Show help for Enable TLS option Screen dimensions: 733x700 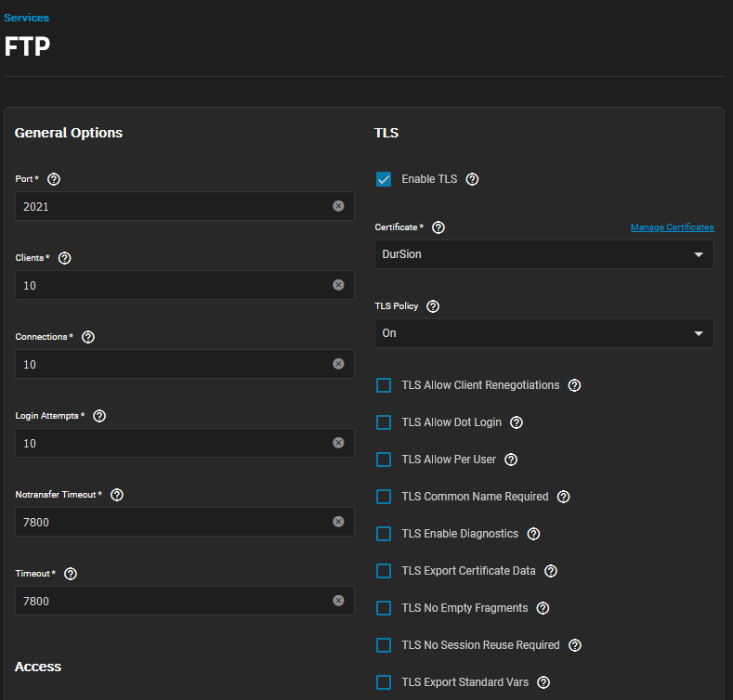pos(472,179)
